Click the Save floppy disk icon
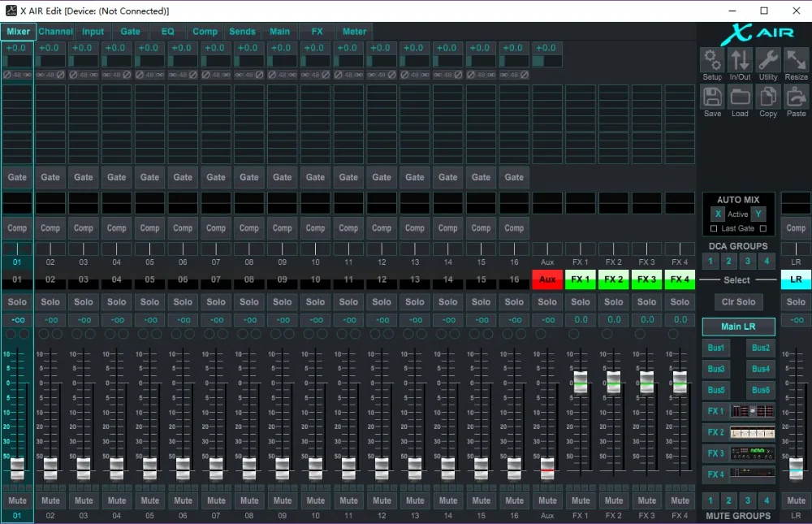The height and width of the screenshot is (524, 812). tap(712, 97)
